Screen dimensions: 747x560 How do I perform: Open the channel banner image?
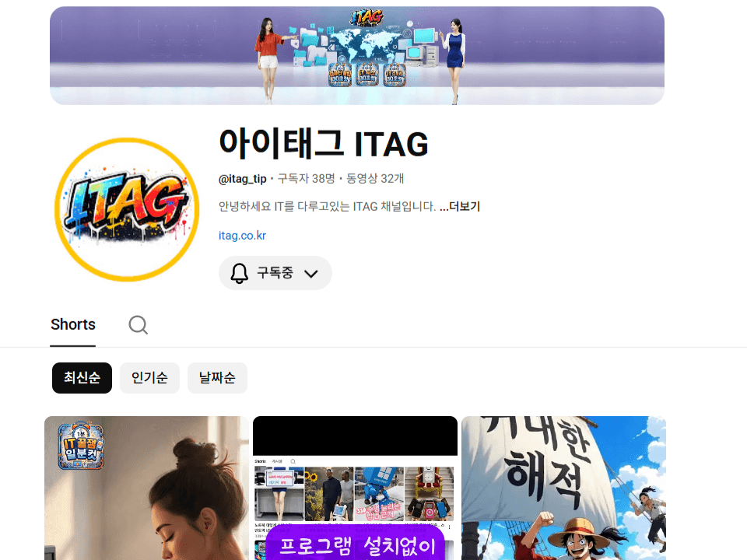(357, 56)
